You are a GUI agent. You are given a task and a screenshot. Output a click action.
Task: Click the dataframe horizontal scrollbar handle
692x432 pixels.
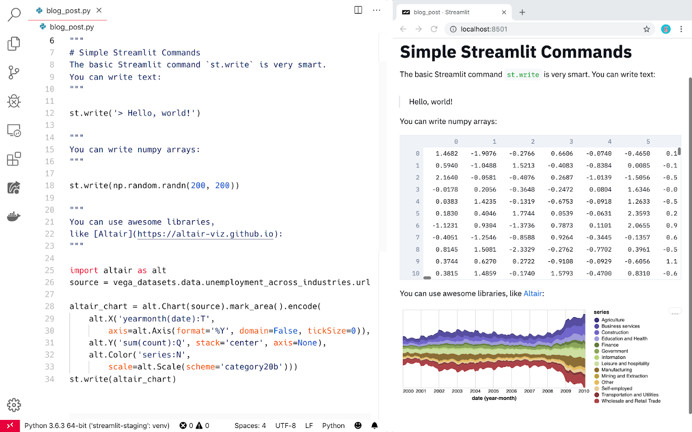(427, 278)
